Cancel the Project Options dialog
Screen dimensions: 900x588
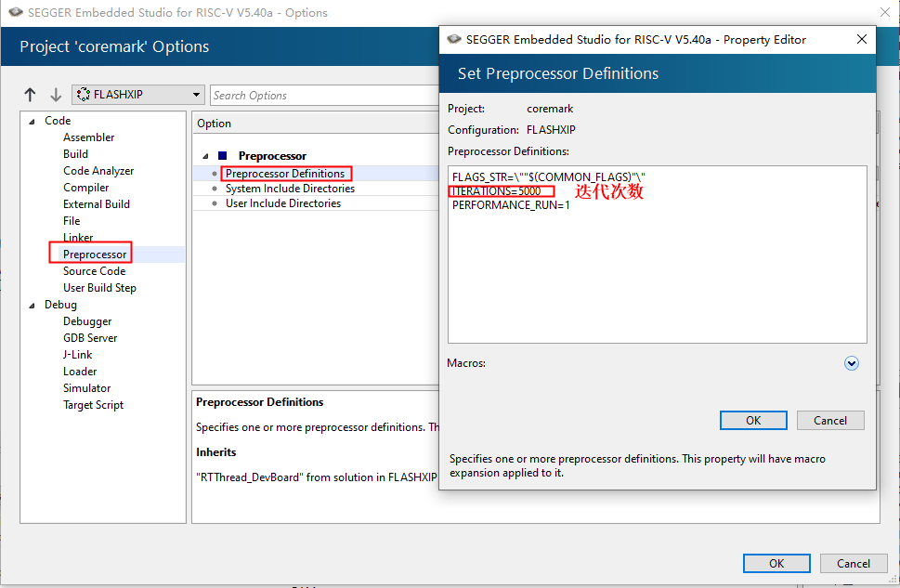[854, 563]
